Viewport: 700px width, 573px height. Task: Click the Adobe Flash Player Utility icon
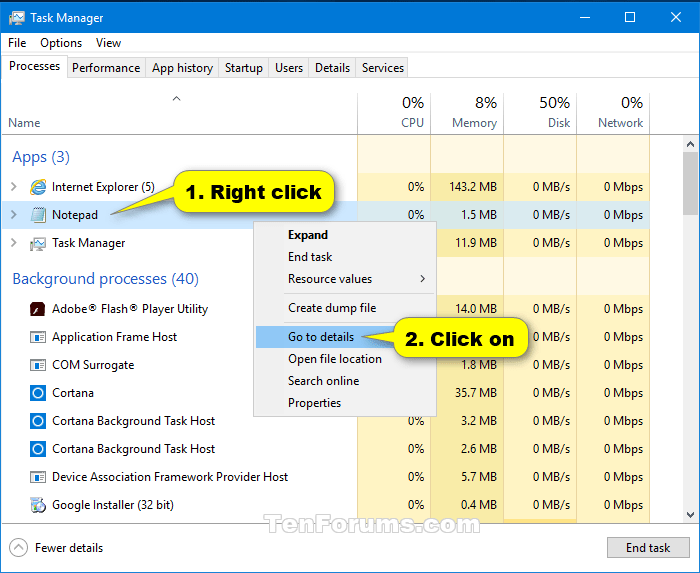point(38,309)
